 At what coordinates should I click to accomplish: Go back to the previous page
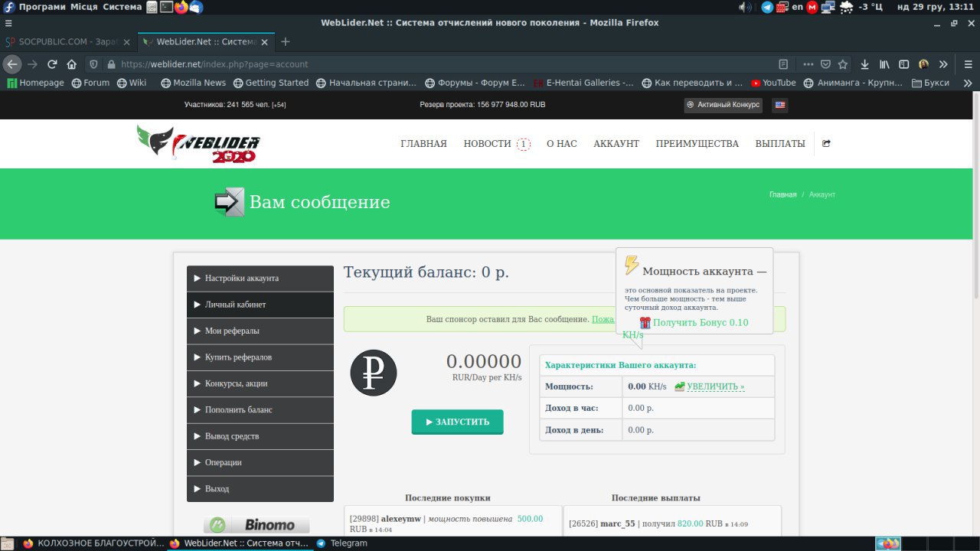pyautogui.click(x=11, y=64)
